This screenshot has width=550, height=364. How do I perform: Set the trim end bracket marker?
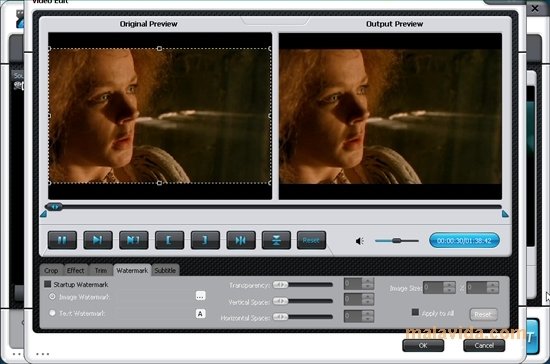pos(205,240)
